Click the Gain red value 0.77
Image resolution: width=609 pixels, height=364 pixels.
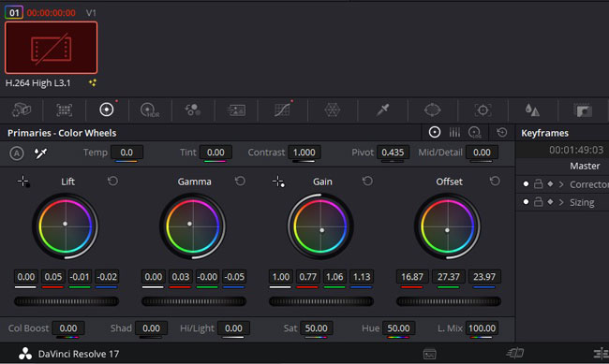(307, 277)
